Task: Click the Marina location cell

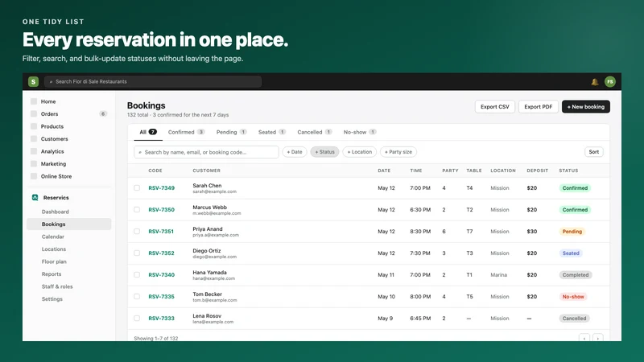Action: (x=498, y=275)
